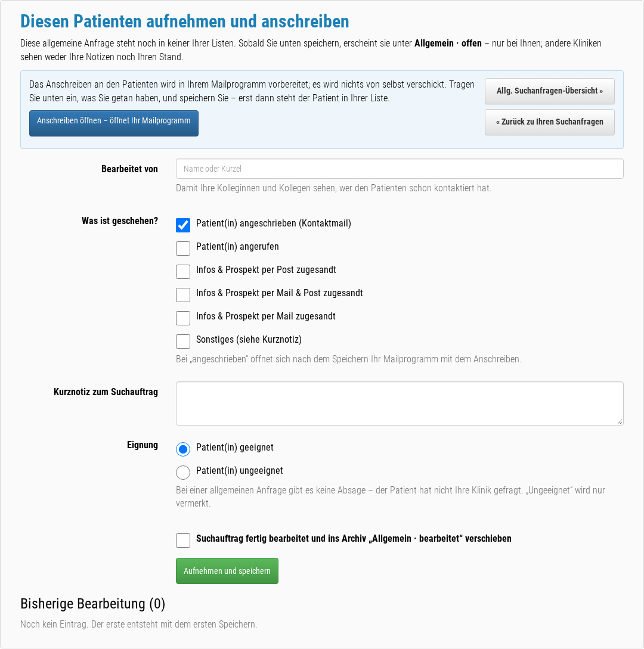Focus the 'Bearbeitet von' name field
This screenshot has height=649, width=644.
tap(400, 169)
